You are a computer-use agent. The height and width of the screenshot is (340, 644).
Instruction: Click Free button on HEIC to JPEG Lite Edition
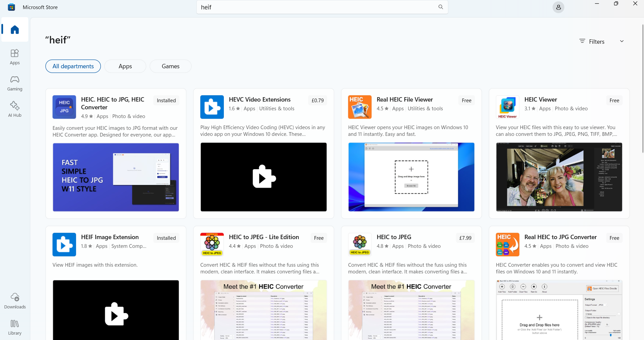point(319,238)
